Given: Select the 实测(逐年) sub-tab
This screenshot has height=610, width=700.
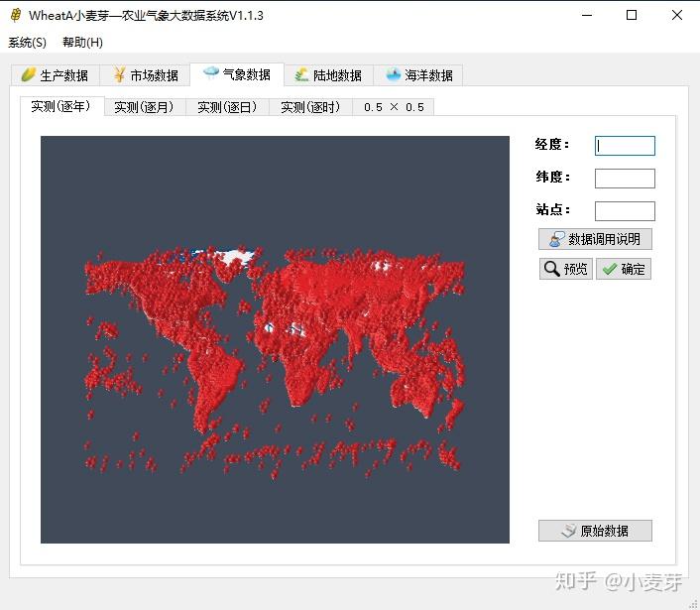Looking at the screenshot, I should click(62, 106).
